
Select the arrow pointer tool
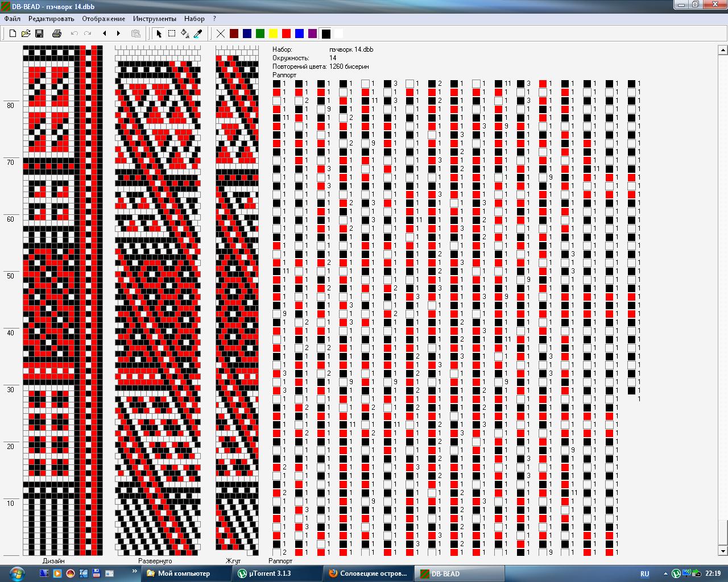tap(159, 34)
